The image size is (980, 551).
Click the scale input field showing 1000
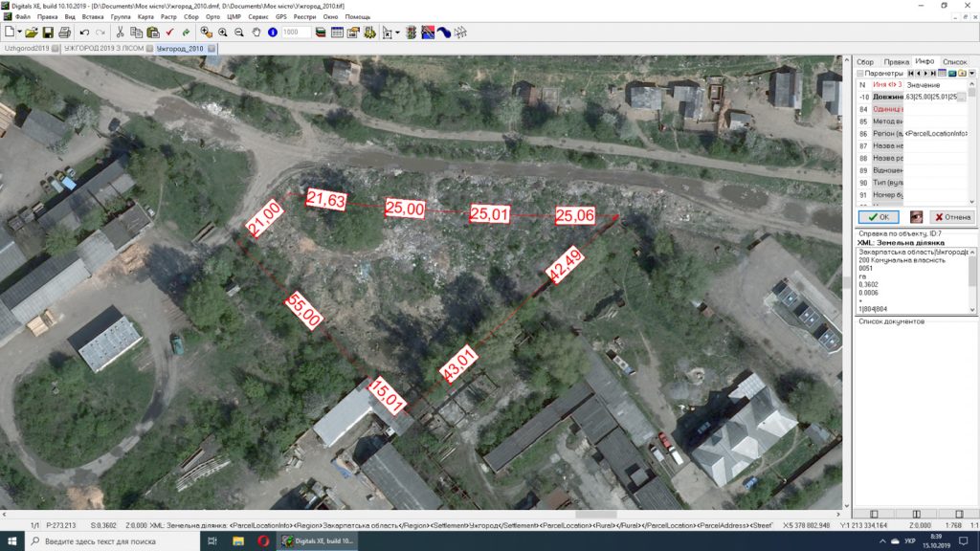point(296,33)
